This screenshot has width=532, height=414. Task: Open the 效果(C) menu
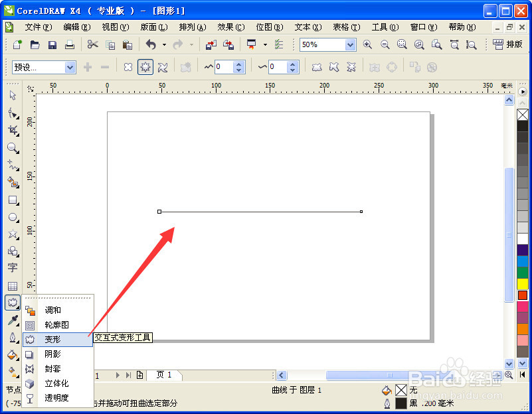pos(231,27)
